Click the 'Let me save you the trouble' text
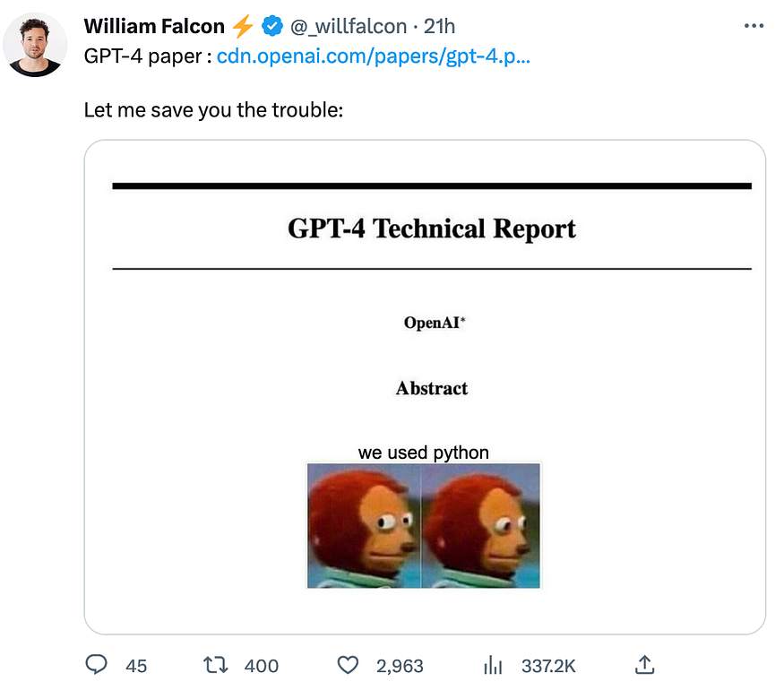Screen dimensions: 784x690 click(213, 110)
